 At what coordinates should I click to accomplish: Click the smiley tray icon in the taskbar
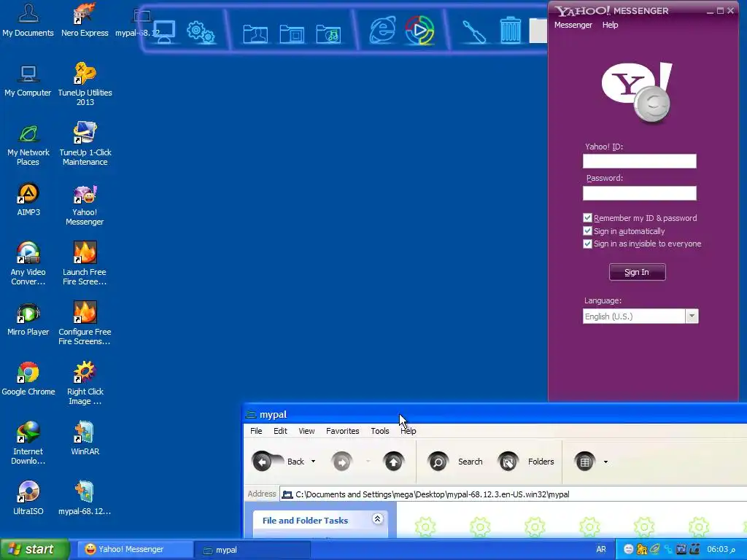tap(628, 550)
